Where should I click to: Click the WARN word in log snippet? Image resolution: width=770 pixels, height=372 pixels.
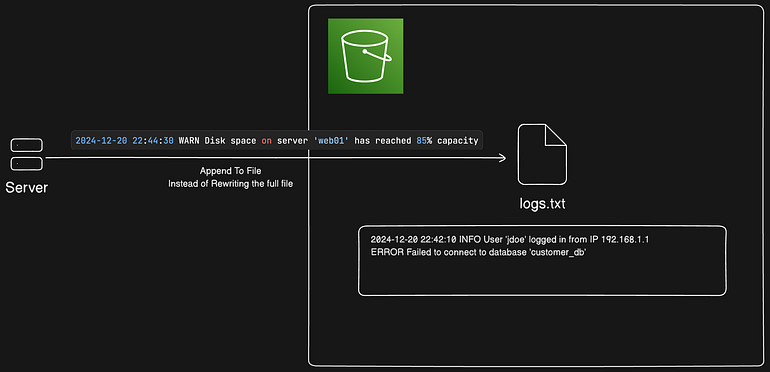click(x=189, y=141)
